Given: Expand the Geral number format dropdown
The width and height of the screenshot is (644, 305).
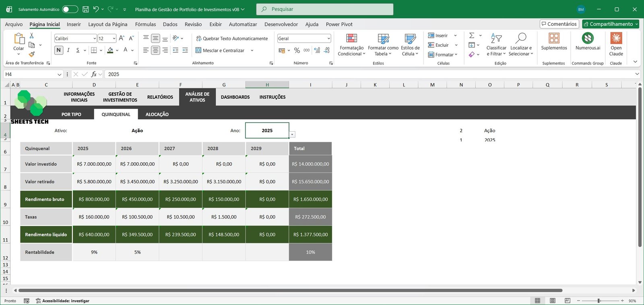Looking at the screenshot, I should pos(328,39).
